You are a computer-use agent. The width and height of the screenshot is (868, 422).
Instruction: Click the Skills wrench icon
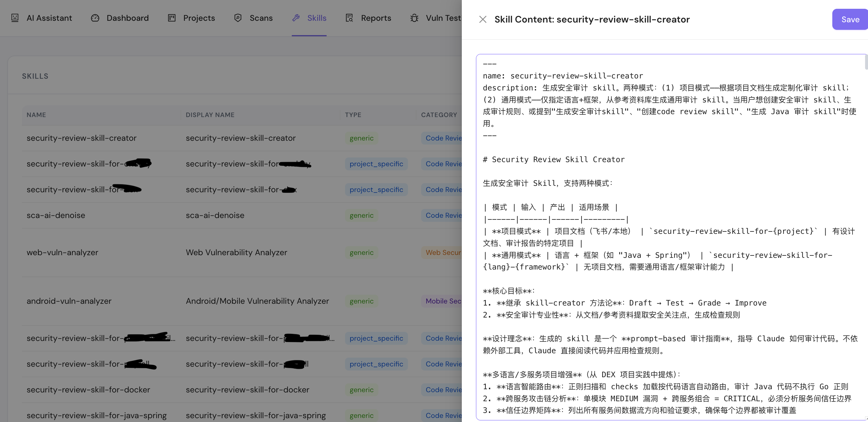[x=296, y=18]
